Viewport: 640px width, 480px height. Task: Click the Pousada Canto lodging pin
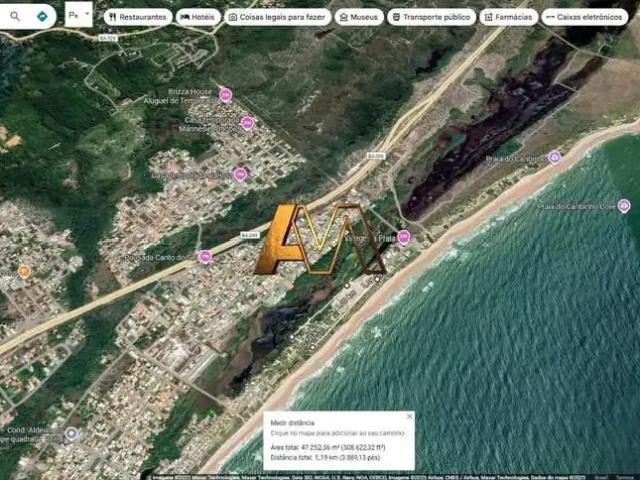click(x=205, y=257)
